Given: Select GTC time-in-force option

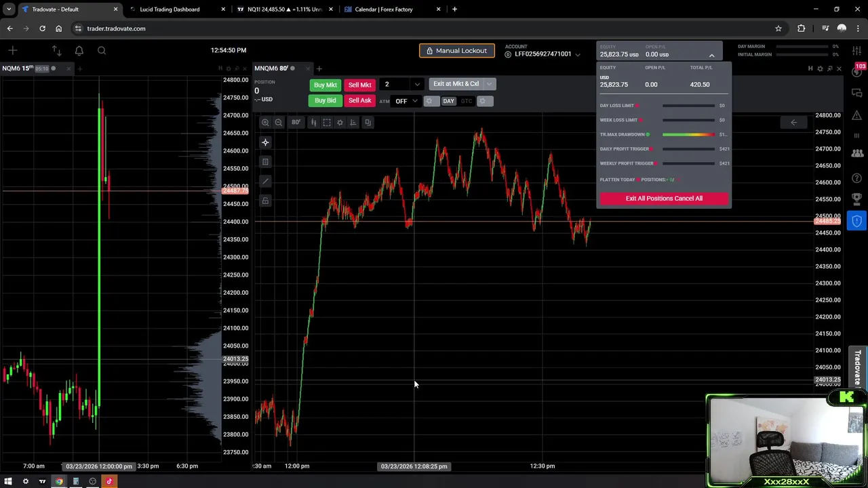Looking at the screenshot, I should click(467, 101).
